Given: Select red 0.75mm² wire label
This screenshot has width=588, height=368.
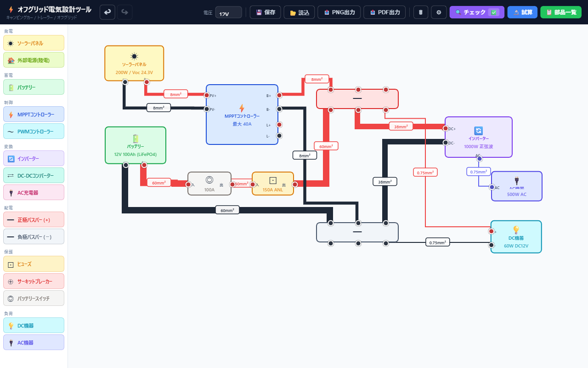Looking at the screenshot, I should pyautogui.click(x=425, y=172).
